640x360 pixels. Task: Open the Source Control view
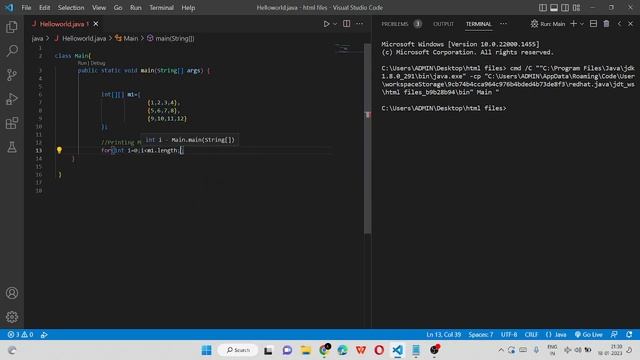(12, 75)
